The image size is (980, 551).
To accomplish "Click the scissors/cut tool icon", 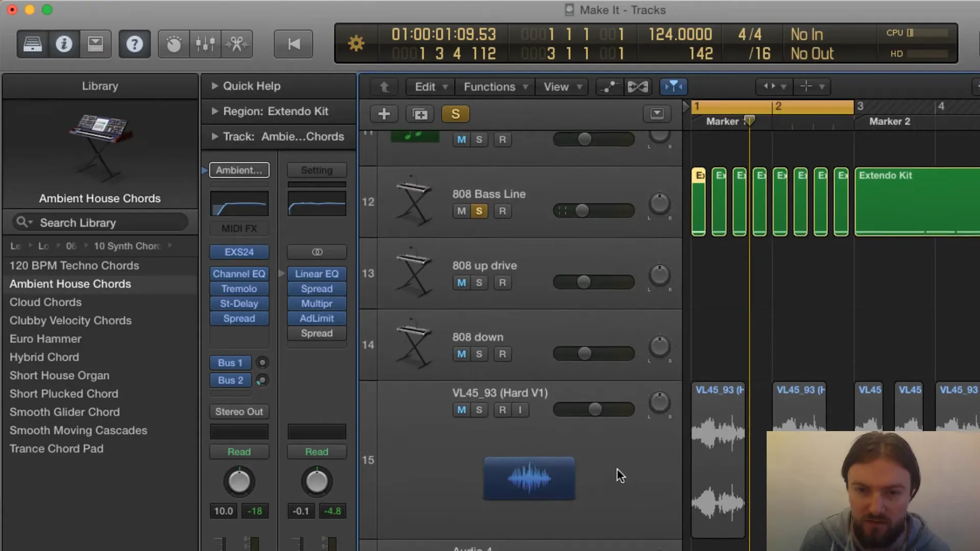I will coord(237,44).
